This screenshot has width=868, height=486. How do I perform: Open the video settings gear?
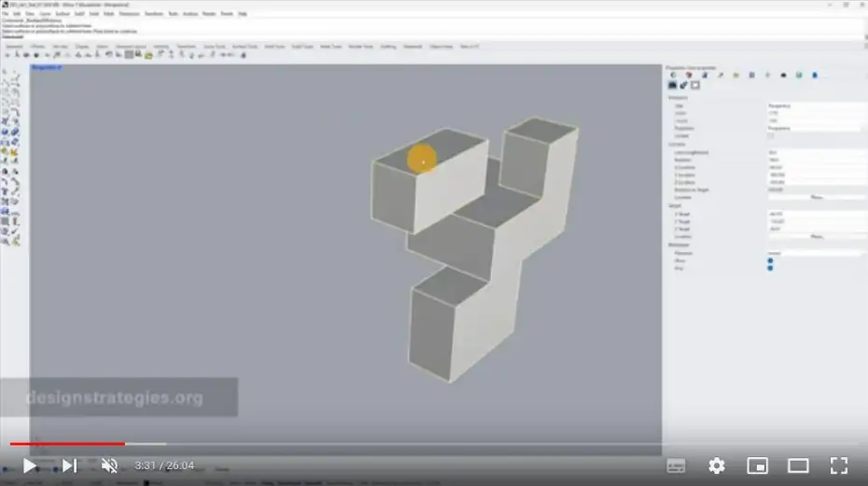pyautogui.click(x=716, y=465)
